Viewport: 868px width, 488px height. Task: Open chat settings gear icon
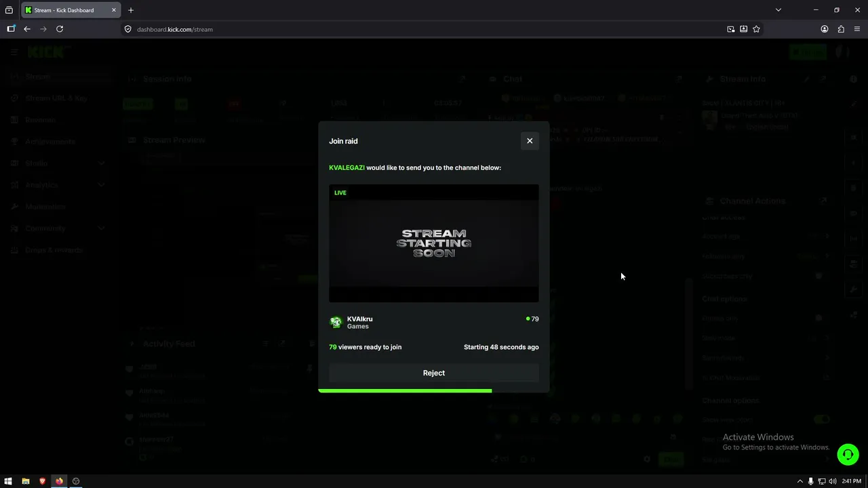pyautogui.click(x=647, y=460)
